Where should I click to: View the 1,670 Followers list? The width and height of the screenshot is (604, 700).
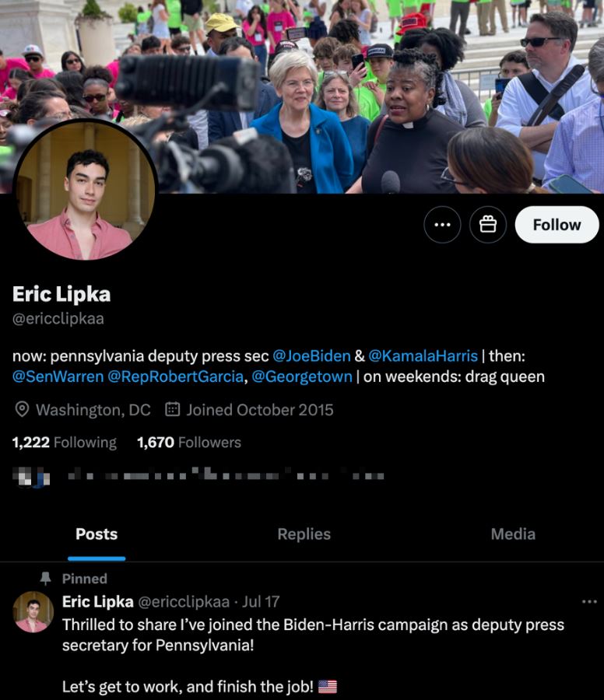pyautogui.click(x=189, y=442)
